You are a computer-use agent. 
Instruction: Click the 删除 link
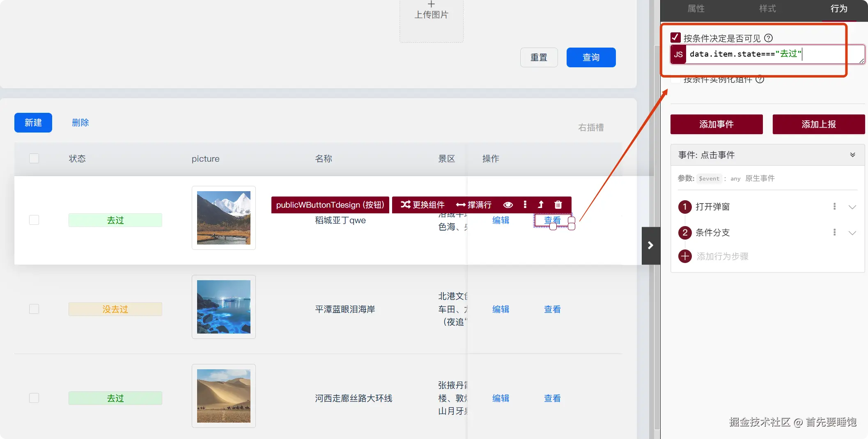pyautogui.click(x=80, y=123)
